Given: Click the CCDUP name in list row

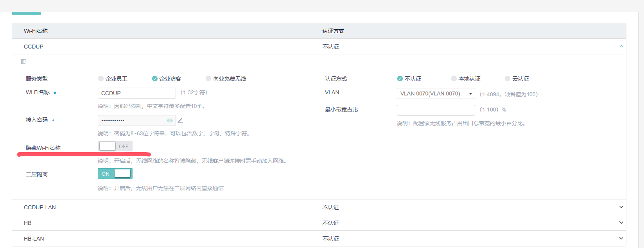Looking at the screenshot, I should coord(34,47).
